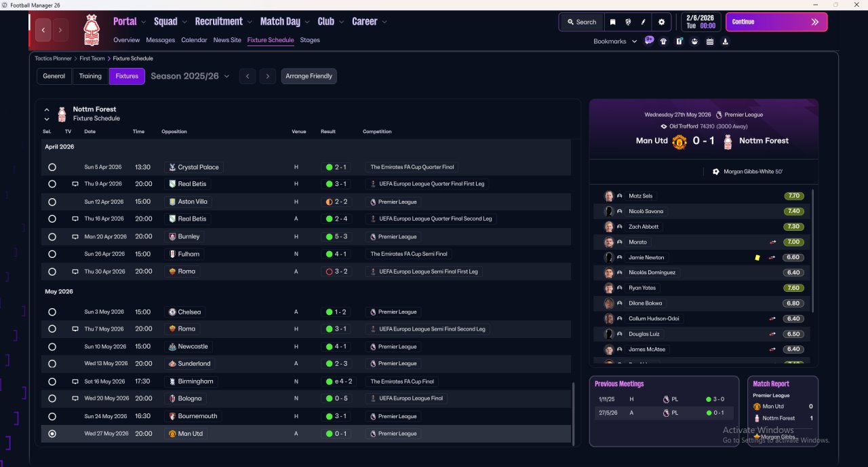Go to the next season arrow
Screen dimensions: 868x467
click(x=268, y=76)
